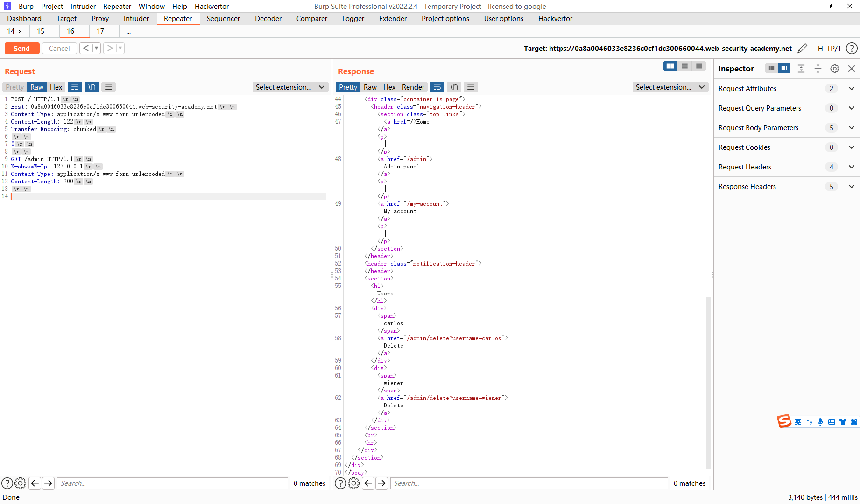Viewport: 860px width, 504px height.
Task: Open response message editor menu icon
Action: (471, 87)
